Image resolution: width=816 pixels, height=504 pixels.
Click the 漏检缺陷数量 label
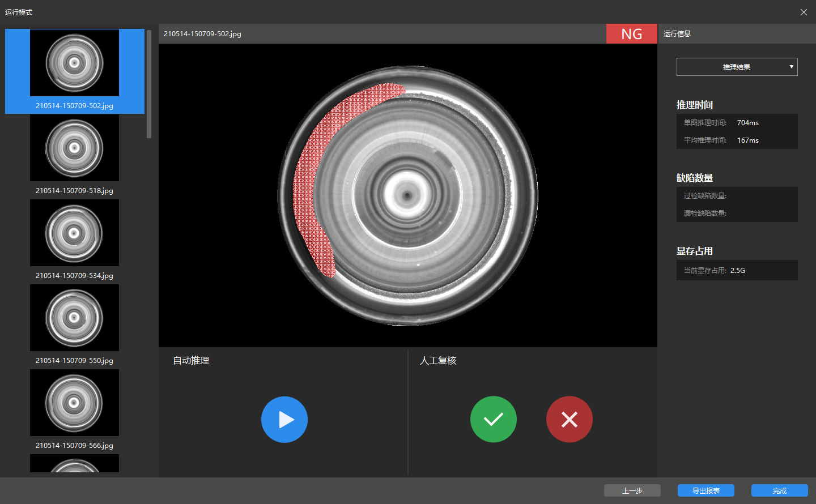[x=705, y=213]
